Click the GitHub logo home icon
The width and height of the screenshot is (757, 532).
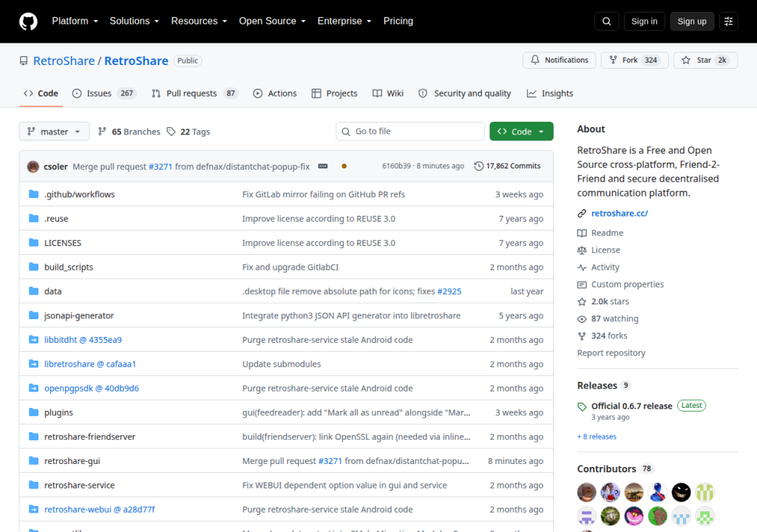coord(28,21)
